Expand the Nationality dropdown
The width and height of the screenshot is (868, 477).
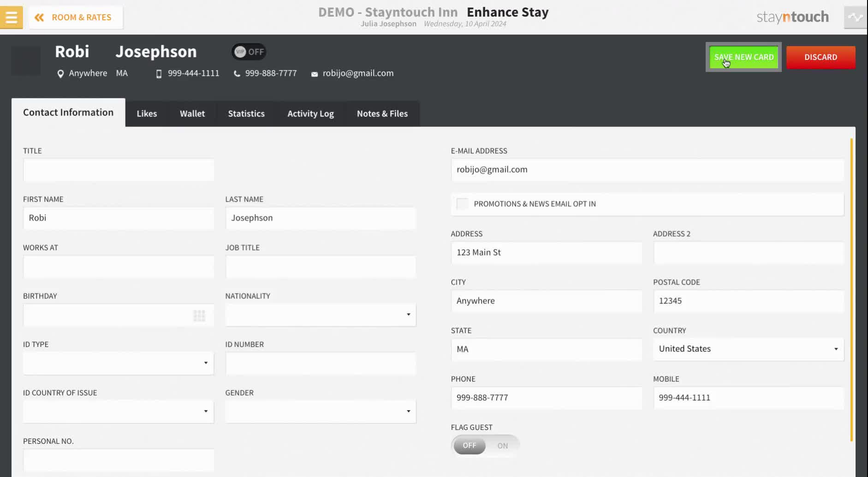click(x=321, y=315)
